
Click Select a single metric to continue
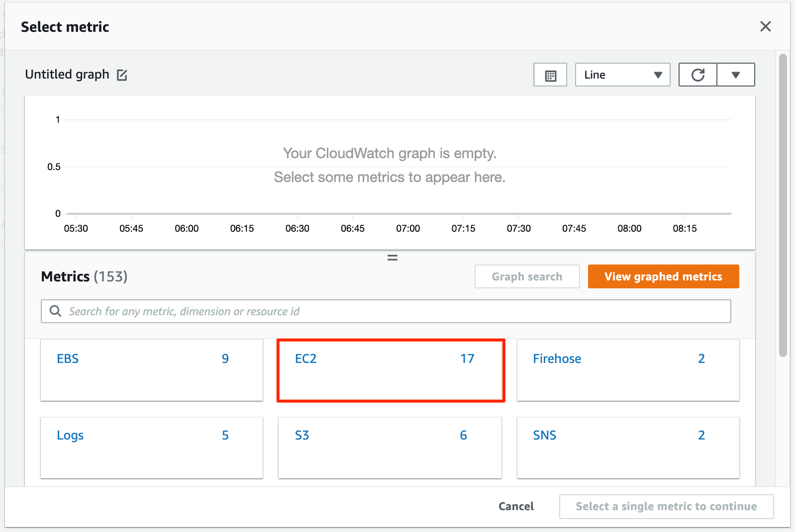tap(666, 506)
